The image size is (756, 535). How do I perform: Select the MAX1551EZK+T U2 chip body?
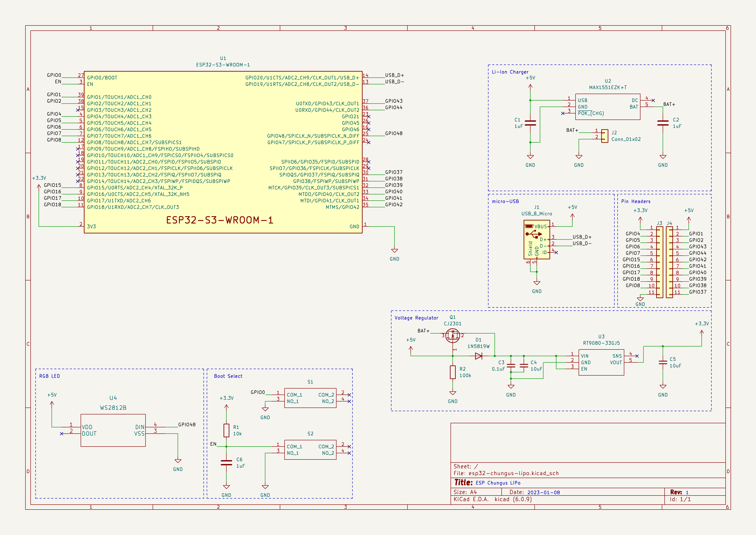607,107
